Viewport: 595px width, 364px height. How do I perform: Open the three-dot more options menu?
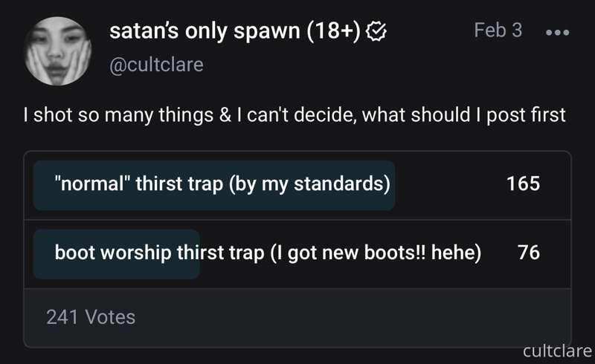point(557,33)
